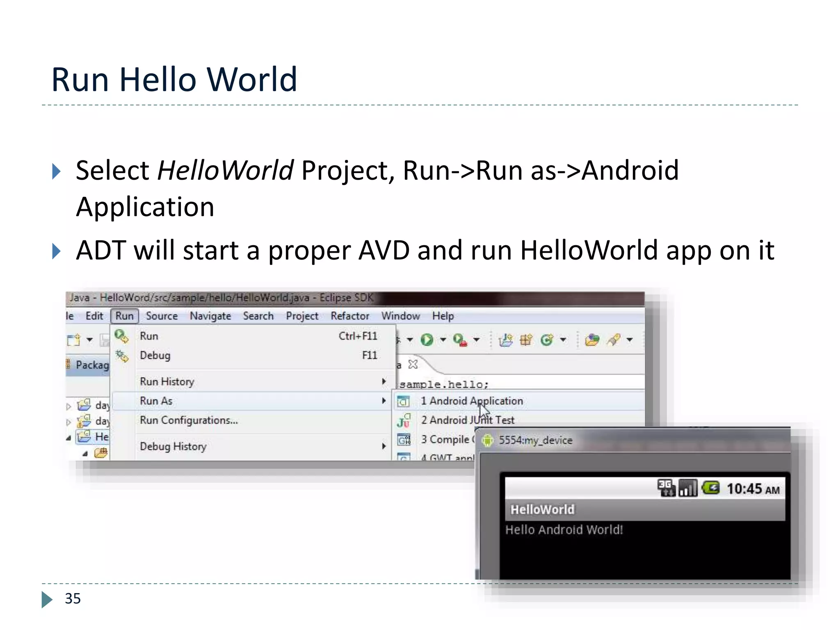The image size is (840, 630).
Task: Click the 'Hello Android World!' text
Action: click(564, 530)
